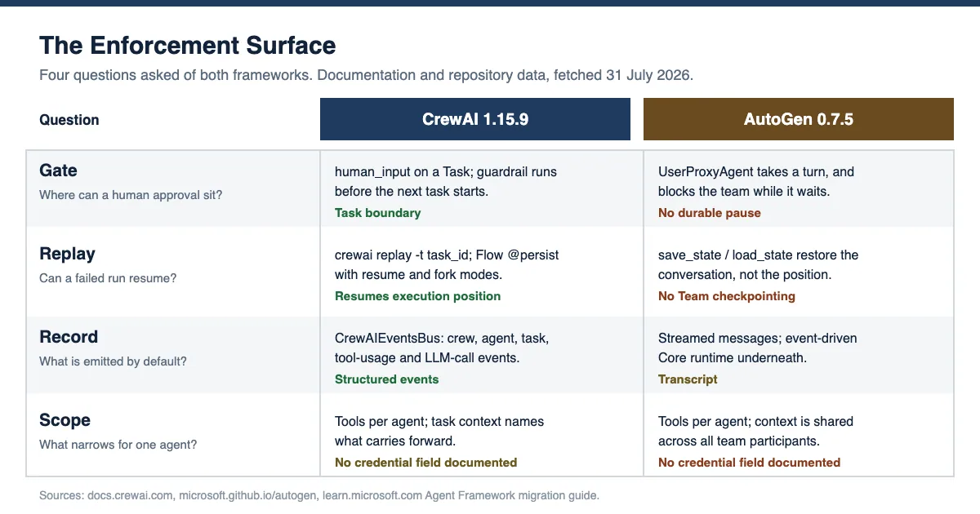980x514 pixels.
Task: Select the Transcript label under AutoGen
Action: 688,379
